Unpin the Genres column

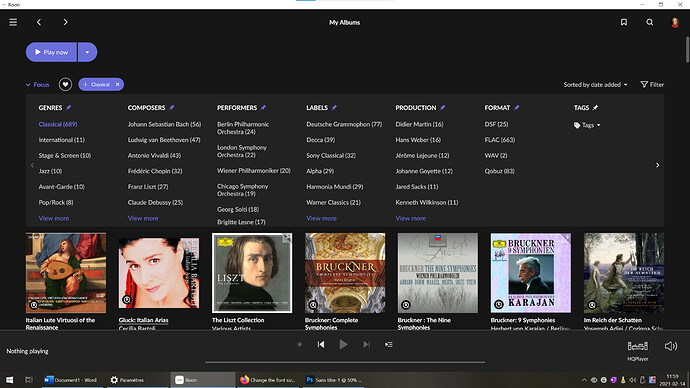pos(68,107)
